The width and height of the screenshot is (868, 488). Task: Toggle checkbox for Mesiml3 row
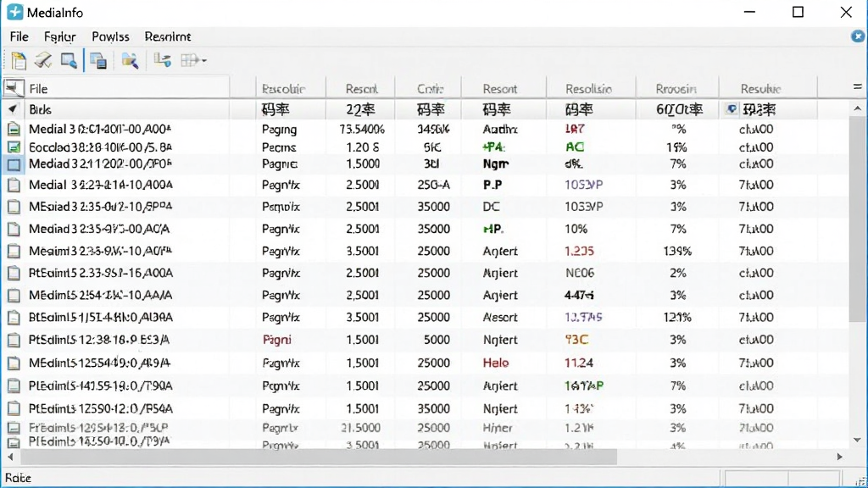(14, 251)
